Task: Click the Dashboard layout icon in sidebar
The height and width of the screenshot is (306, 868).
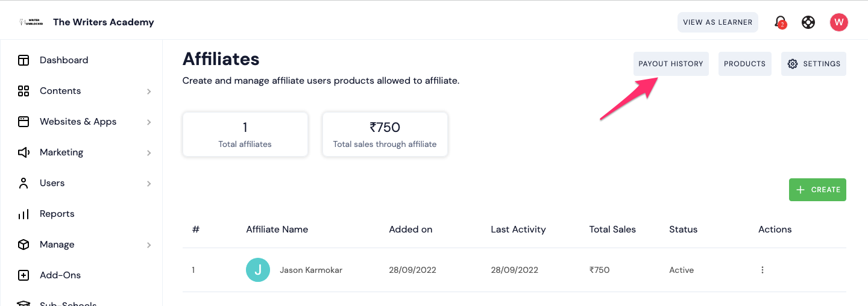Action: [x=24, y=60]
